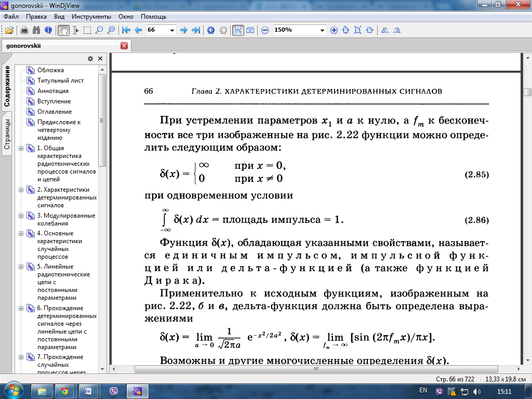Open the Вступление bookmark

pyautogui.click(x=54, y=101)
